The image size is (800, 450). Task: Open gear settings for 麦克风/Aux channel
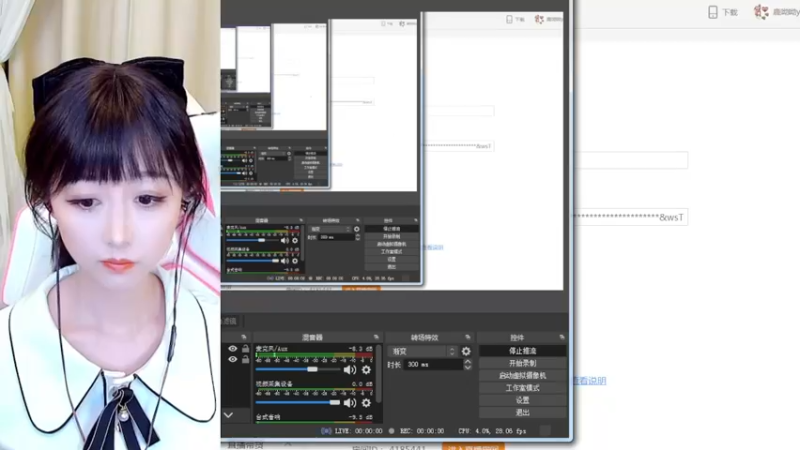point(366,370)
